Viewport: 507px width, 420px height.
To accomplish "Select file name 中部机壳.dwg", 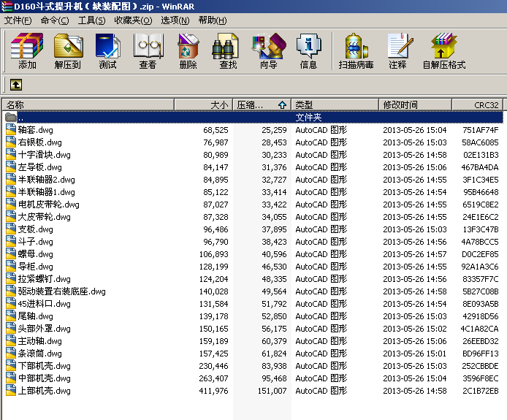I will tap(45, 378).
